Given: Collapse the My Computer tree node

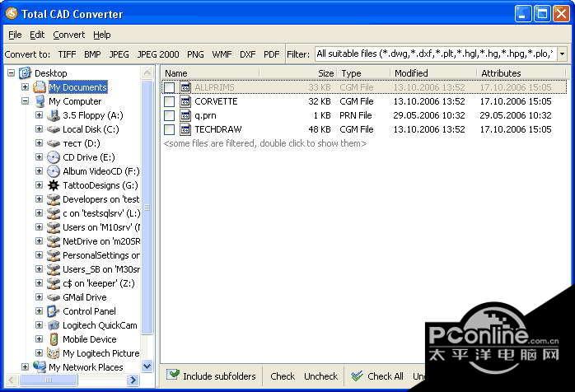Looking at the screenshot, I should pos(25,101).
